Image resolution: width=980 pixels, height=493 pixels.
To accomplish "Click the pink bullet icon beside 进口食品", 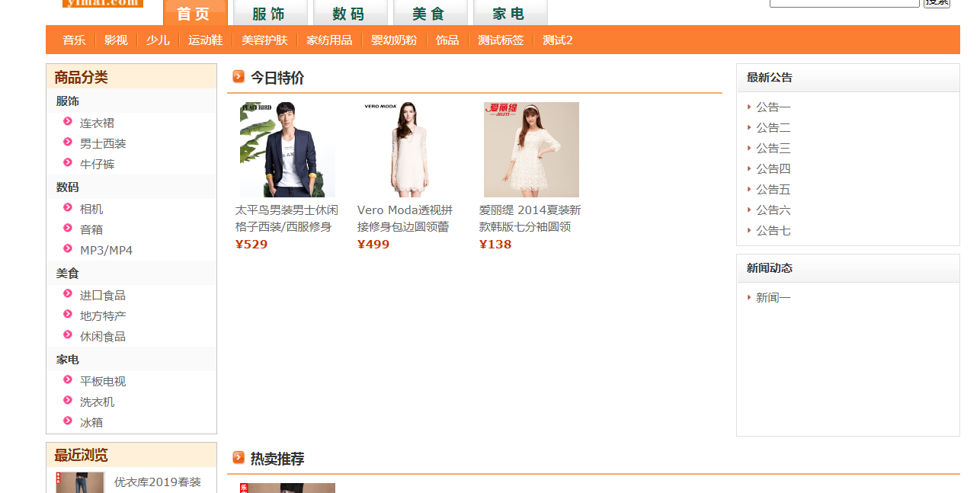I will pyautogui.click(x=68, y=293).
